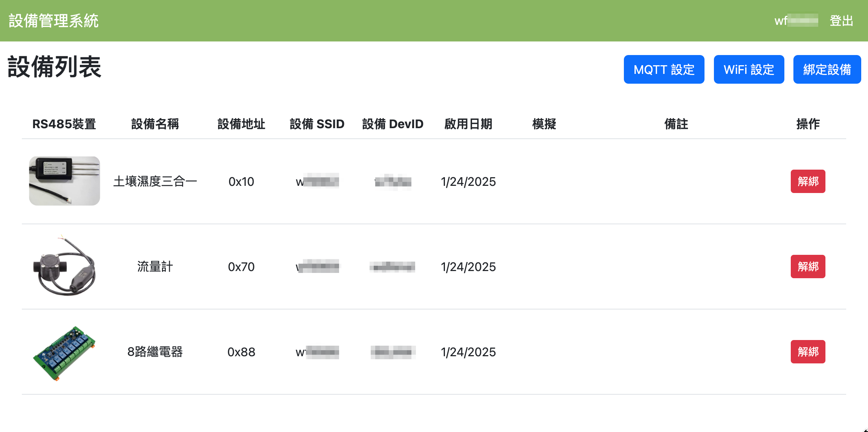
Task: Open MQTT 設定 settings
Action: point(664,69)
